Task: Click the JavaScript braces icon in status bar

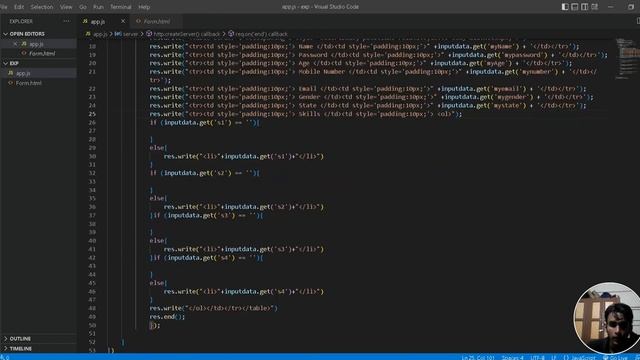Action: (566, 357)
